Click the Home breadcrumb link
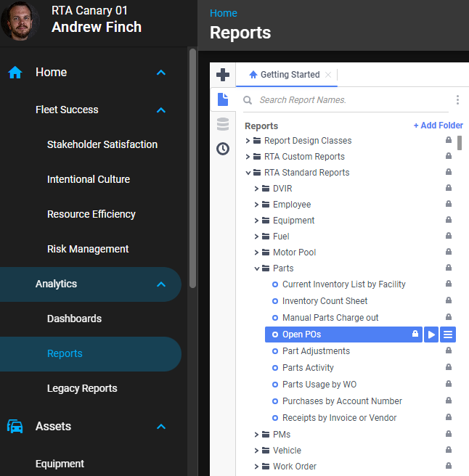 click(x=223, y=13)
